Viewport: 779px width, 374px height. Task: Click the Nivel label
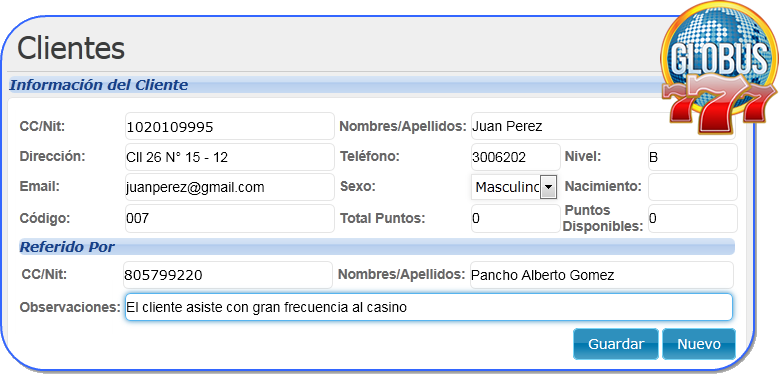[x=583, y=156]
